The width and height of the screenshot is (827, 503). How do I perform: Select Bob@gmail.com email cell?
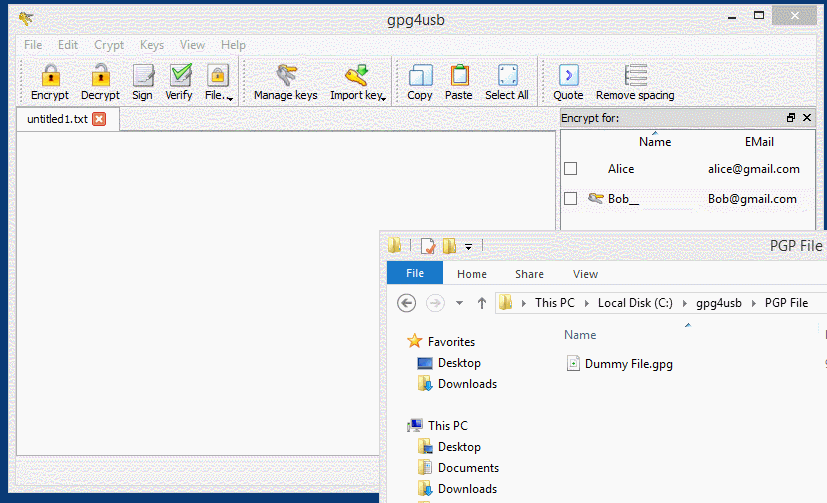click(x=752, y=199)
